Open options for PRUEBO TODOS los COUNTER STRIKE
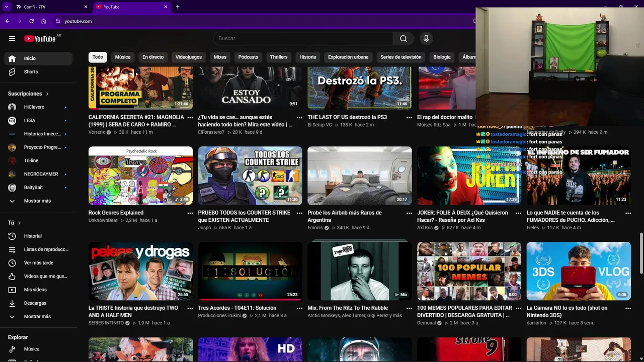 (299, 213)
